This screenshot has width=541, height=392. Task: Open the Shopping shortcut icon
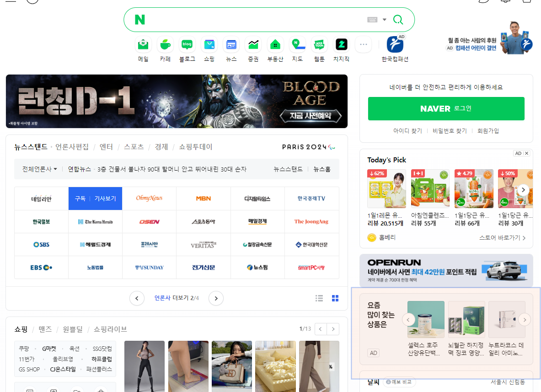[x=209, y=44]
